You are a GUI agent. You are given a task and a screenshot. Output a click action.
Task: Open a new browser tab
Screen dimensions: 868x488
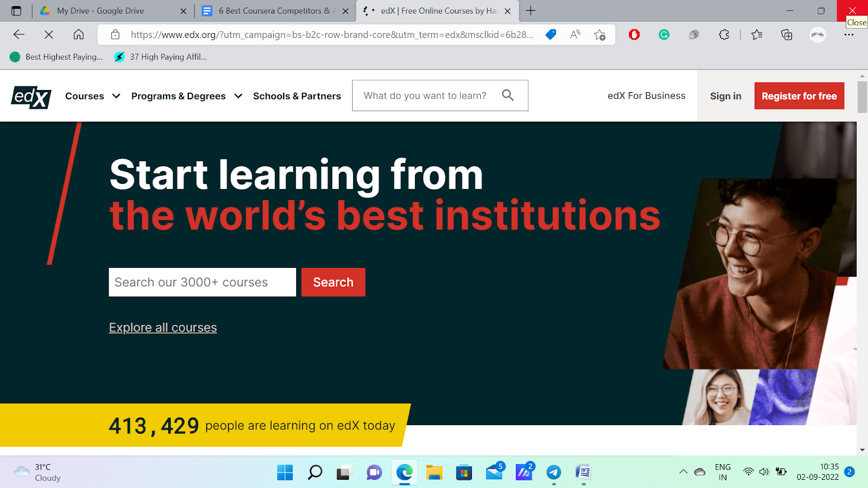[531, 11]
